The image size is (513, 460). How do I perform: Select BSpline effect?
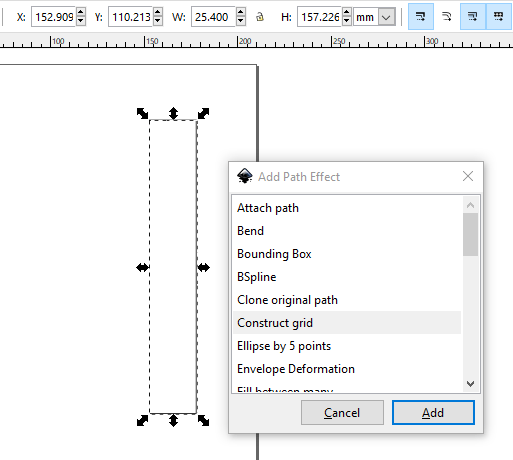click(347, 277)
